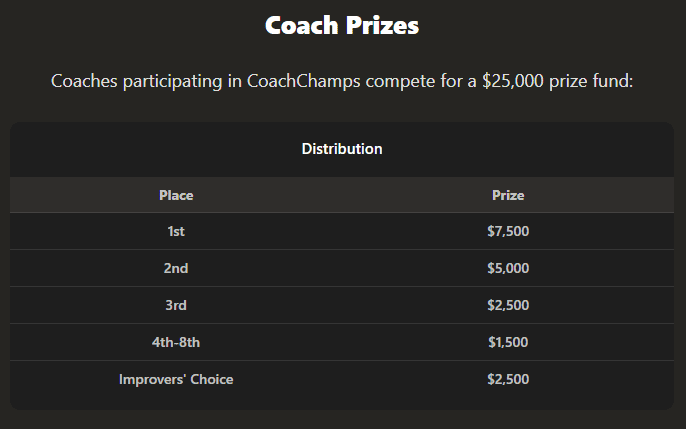The height and width of the screenshot is (429, 686).
Task: Click the word participating in the description
Action: pyautogui.click(x=173, y=81)
